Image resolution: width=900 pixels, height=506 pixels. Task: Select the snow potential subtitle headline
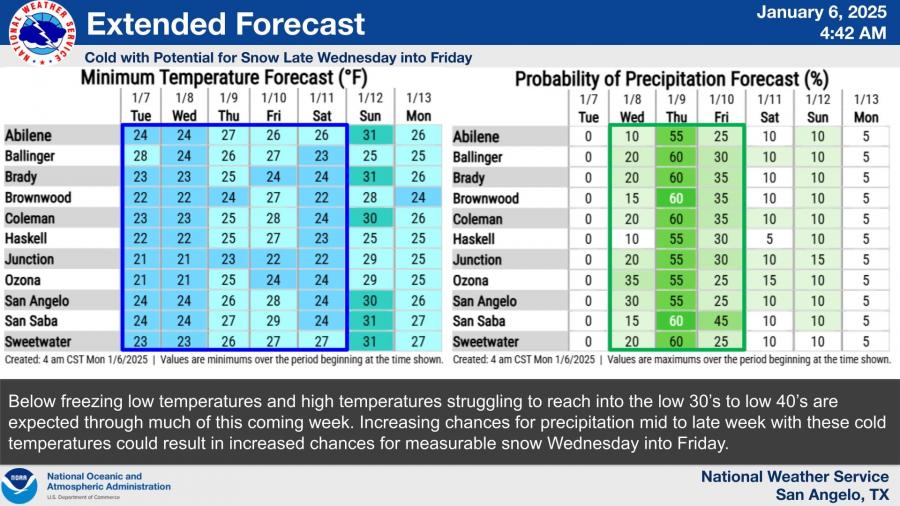pos(278,58)
